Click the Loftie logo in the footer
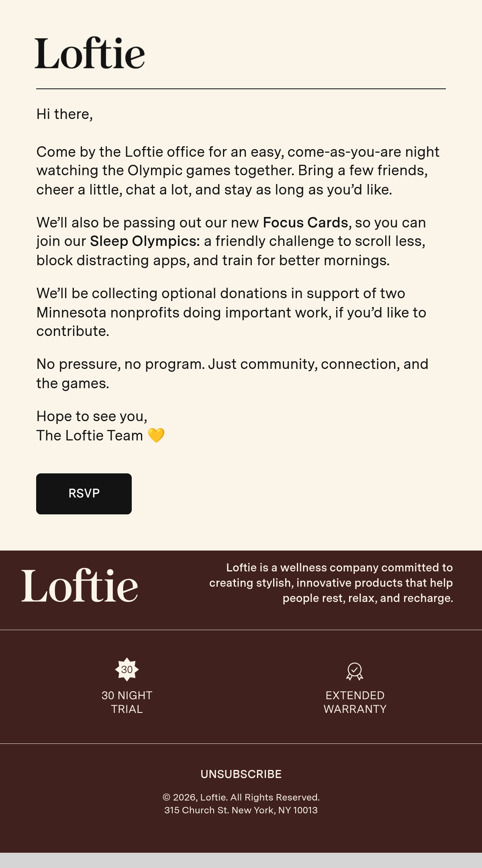The width and height of the screenshot is (482, 868). pyautogui.click(x=80, y=585)
